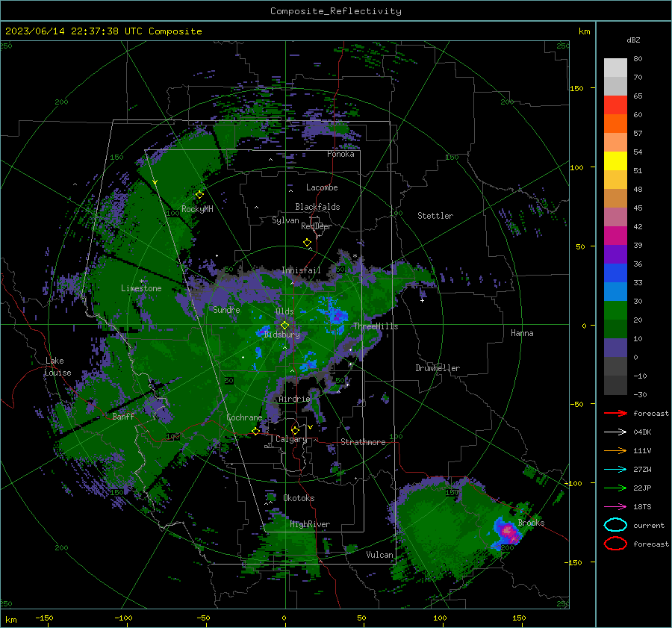Click the Composite_Reflectivity title
The image size is (672, 628).
pos(336,11)
